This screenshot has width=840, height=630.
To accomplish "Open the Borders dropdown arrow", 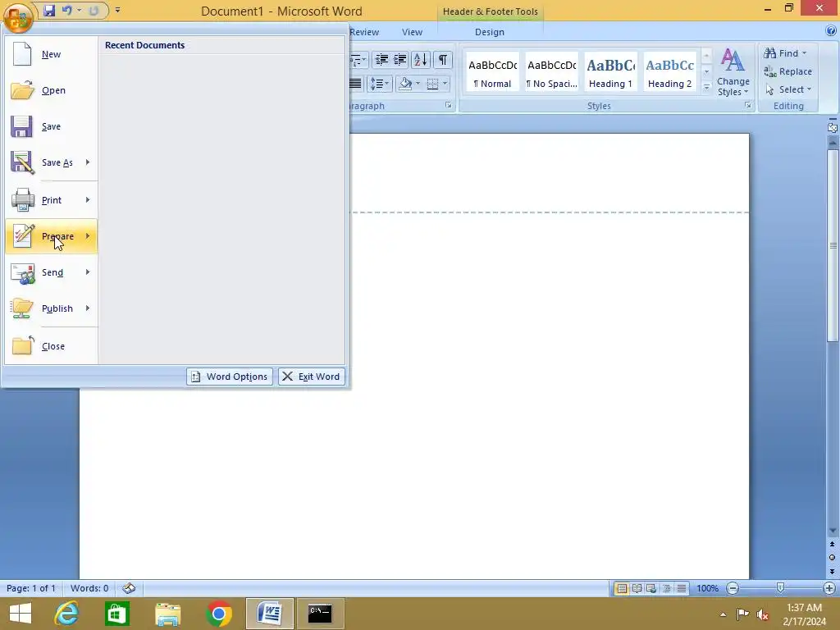I will (x=445, y=84).
